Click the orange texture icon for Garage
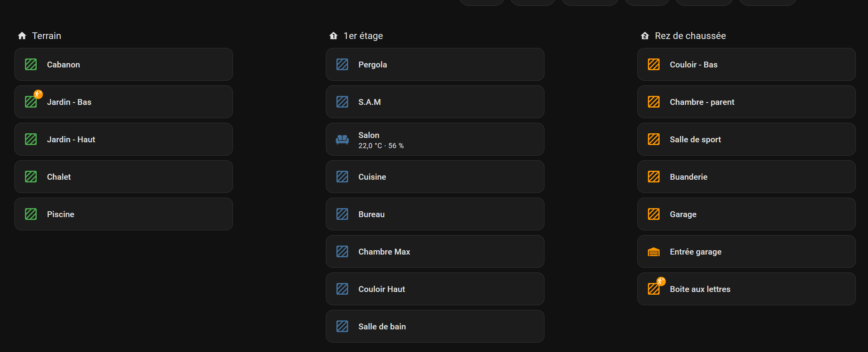 (654, 214)
